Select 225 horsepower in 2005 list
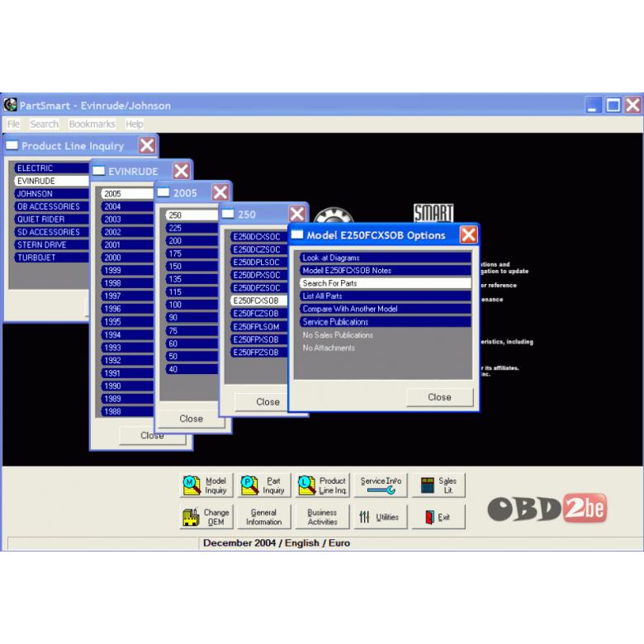Viewport: 644px width, 644px height. (x=192, y=228)
